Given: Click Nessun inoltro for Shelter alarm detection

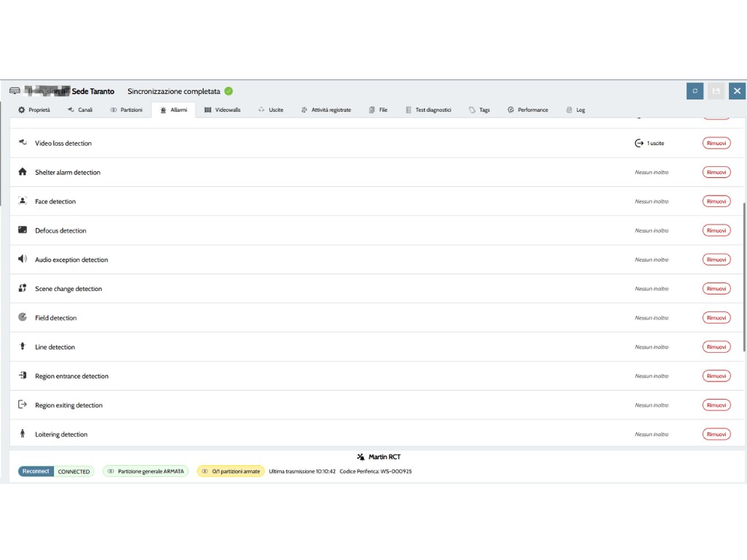Looking at the screenshot, I should click(651, 172).
